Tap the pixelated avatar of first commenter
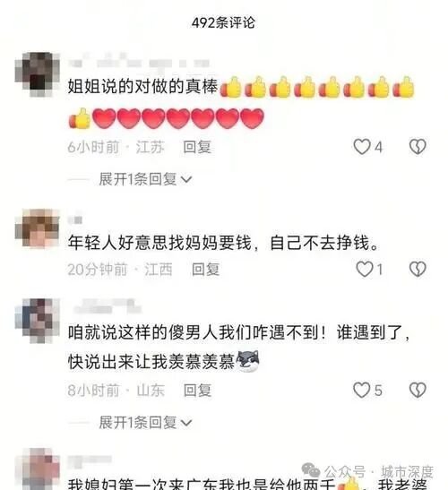The width and height of the screenshot is (448, 490). point(38,74)
